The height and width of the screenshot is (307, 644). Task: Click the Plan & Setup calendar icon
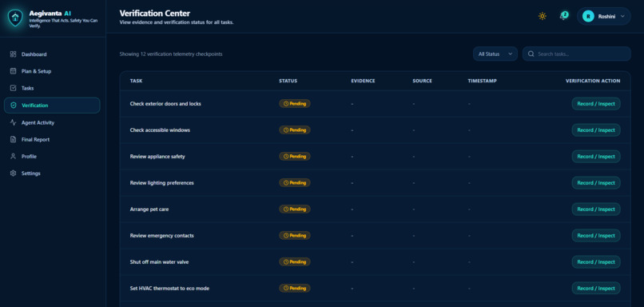(x=13, y=71)
